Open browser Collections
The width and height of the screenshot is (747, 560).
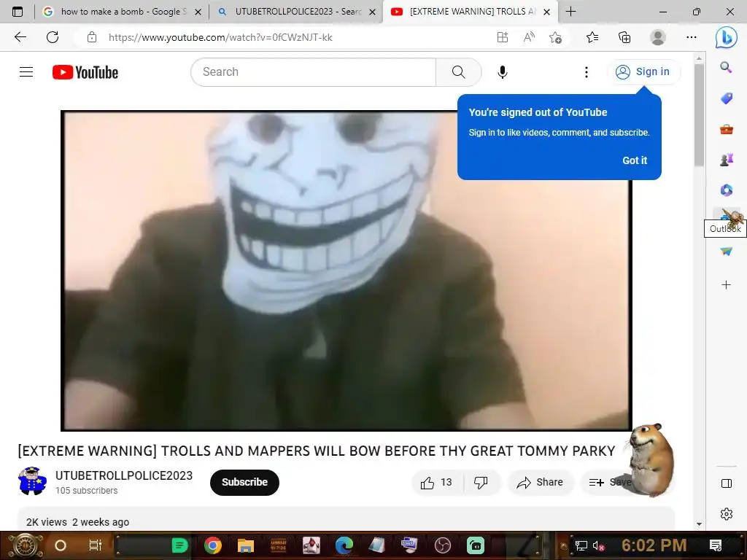[624, 37]
